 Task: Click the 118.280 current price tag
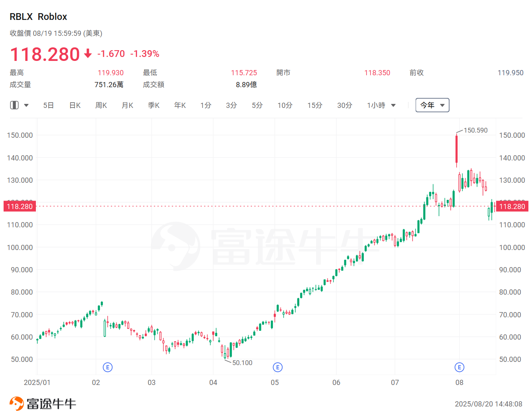pyautogui.click(x=512, y=206)
